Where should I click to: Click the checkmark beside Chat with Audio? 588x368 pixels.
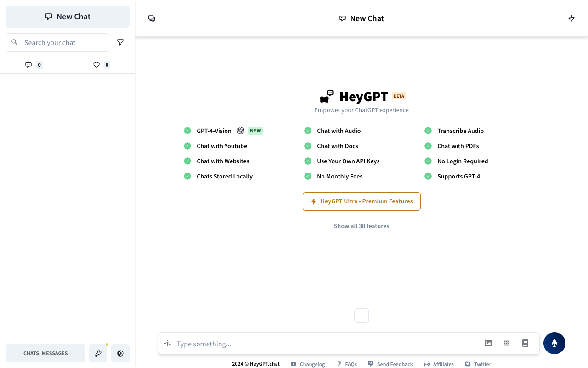tap(308, 131)
